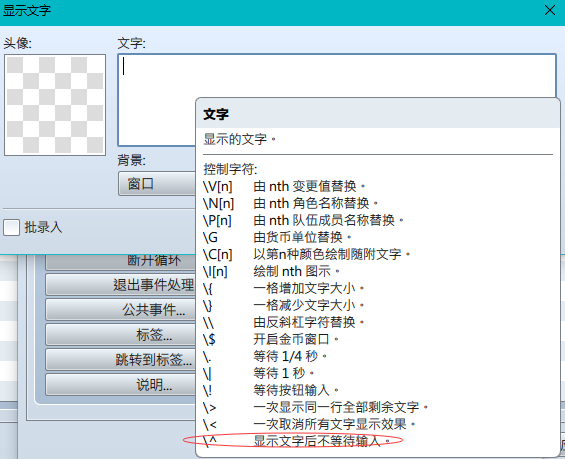Viewport: 565px width, 459px height.
Task: Click the \G 由货币单位替换 line
Action: (277, 237)
